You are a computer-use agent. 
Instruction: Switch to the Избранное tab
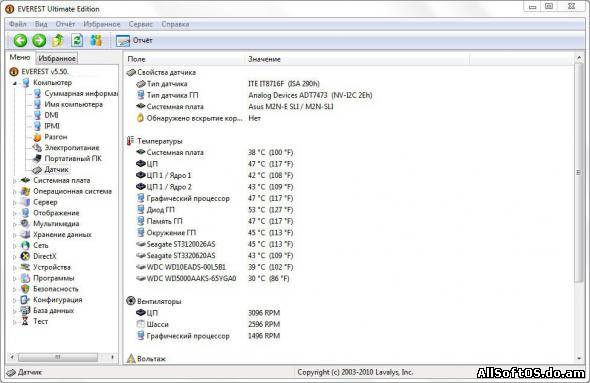tap(57, 58)
